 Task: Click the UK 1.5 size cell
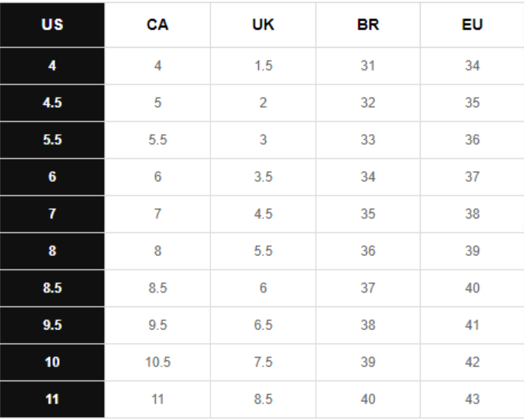[x=263, y=66]
